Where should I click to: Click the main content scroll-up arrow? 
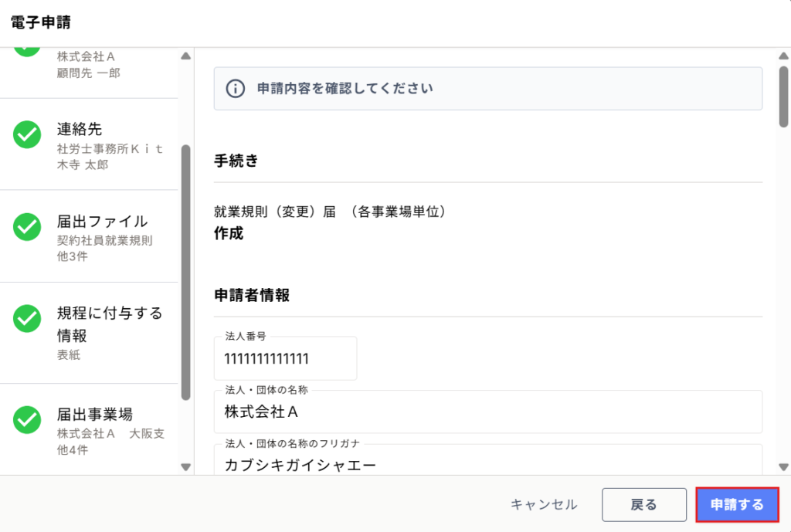783,56
